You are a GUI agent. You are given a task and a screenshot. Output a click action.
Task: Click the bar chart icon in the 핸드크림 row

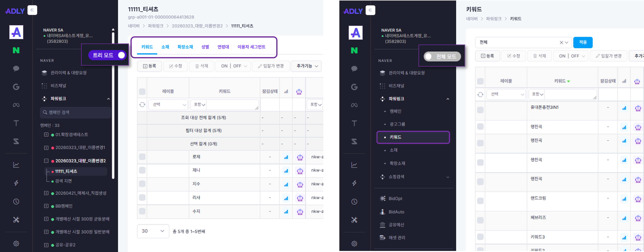tap(624, 199)
